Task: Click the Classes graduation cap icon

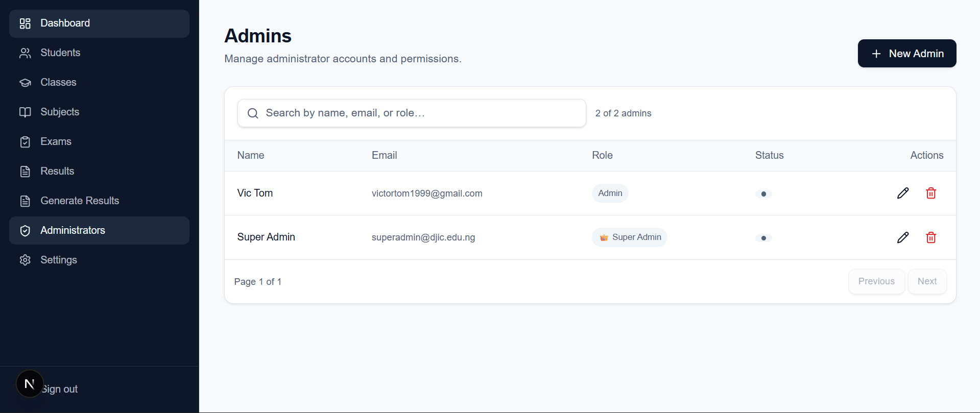Action: coord(25,83)
